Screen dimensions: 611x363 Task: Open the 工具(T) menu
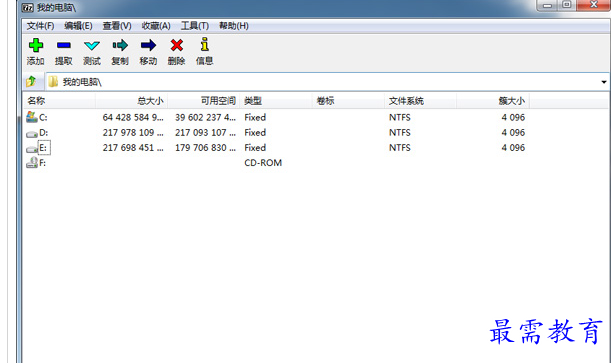tap(194, 26)
